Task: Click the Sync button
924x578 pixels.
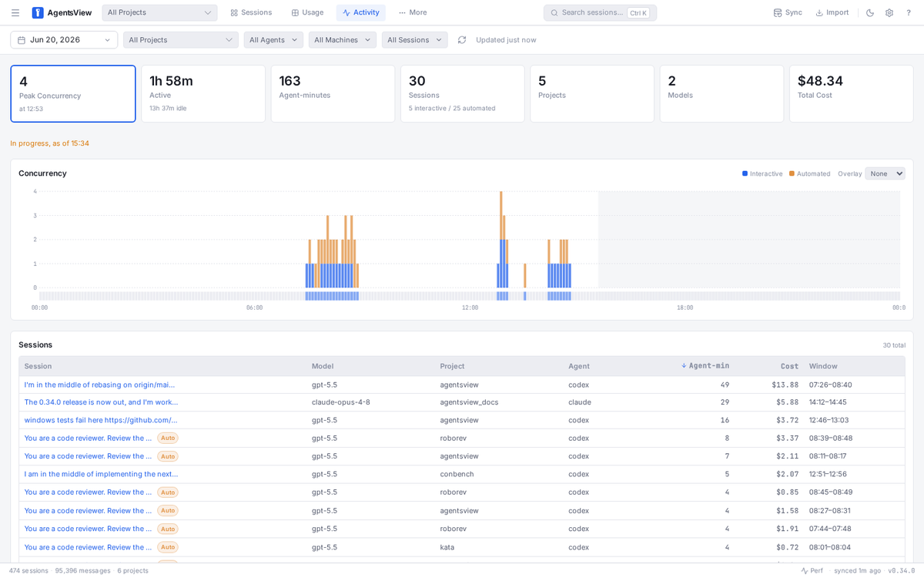Action: tap(788, 12)
